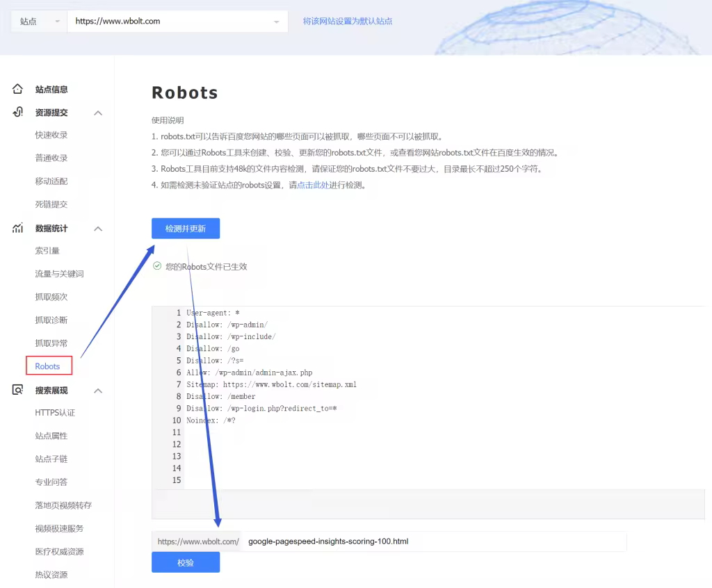Click the 点击此处 link
The image size is (712, 588).
[x=313, y=186]
